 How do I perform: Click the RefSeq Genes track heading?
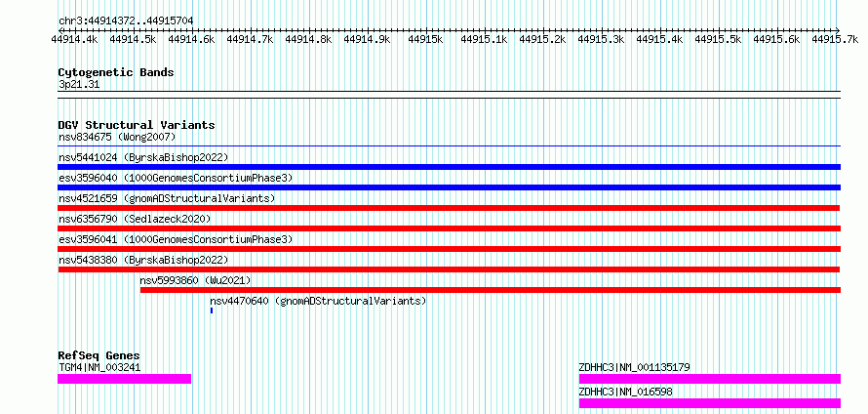pos(99,355)
